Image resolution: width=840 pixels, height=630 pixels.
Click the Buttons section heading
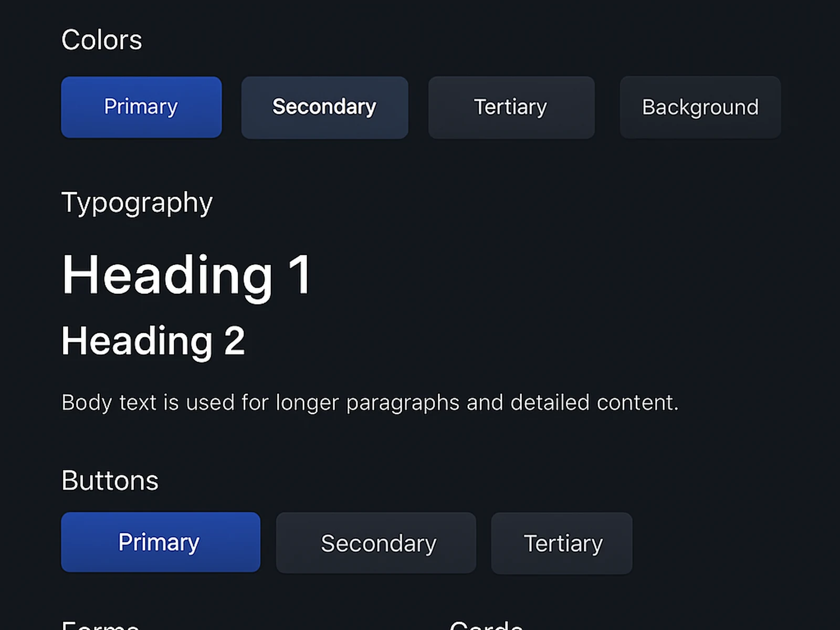pos(110,480)
